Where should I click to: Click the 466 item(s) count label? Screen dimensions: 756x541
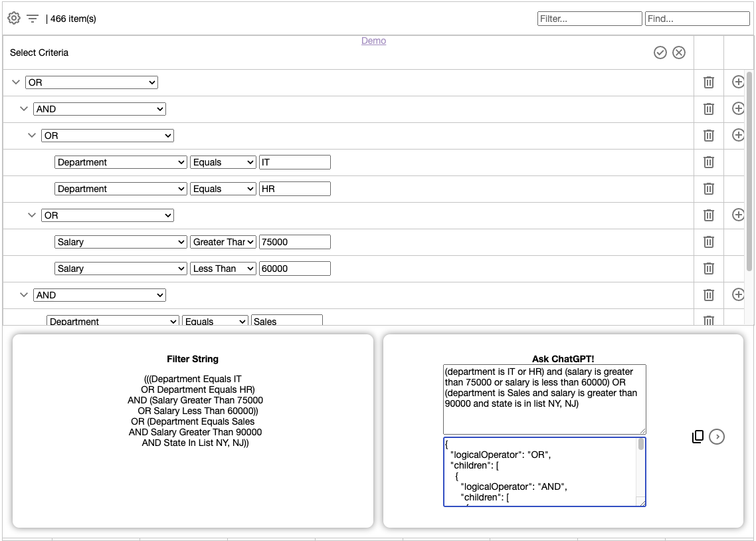(73, 19)
